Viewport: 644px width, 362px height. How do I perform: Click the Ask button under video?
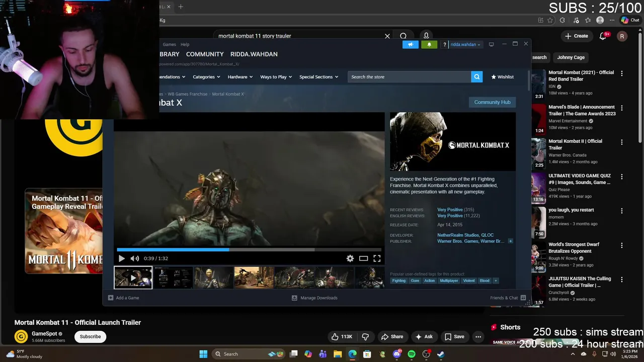(x=424, y=336)
